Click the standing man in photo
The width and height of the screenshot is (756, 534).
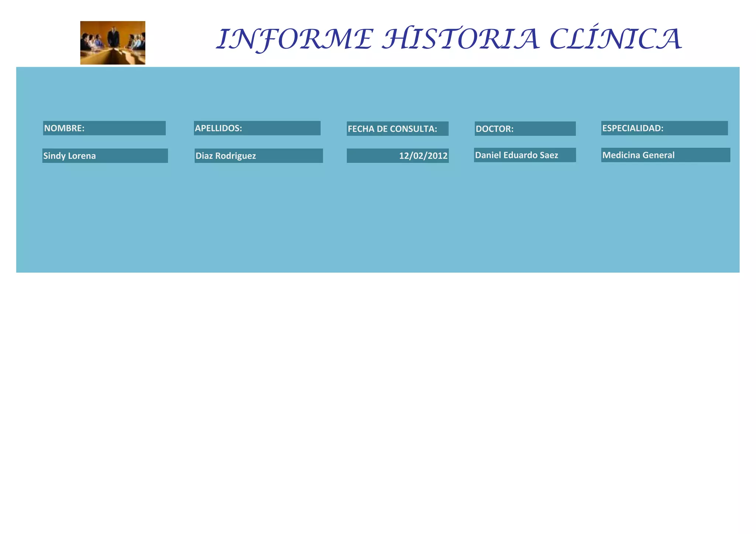(x=114, y=38)
